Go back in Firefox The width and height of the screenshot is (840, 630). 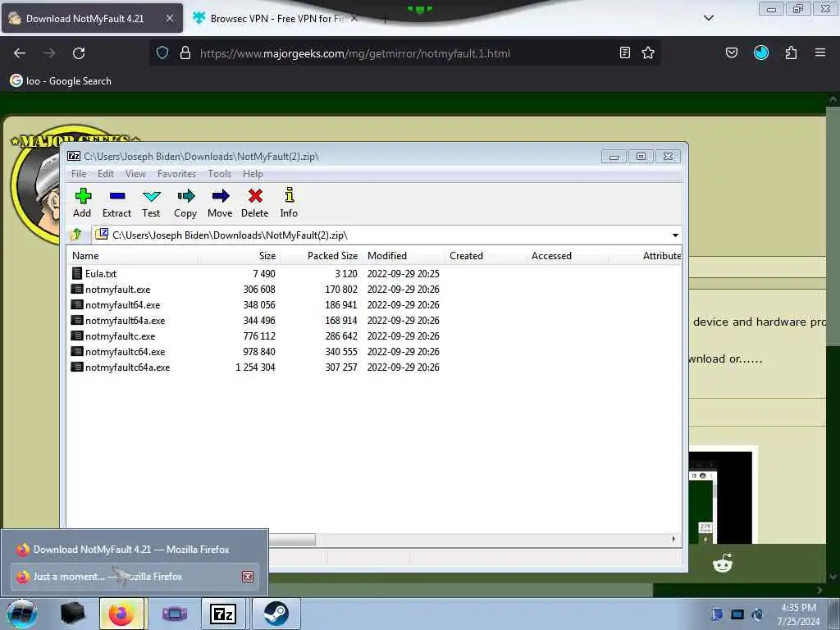(x=20, y=53)
